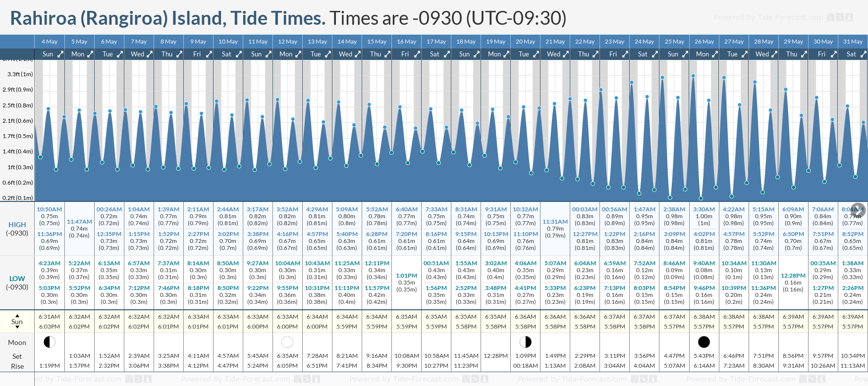Expand the Wed 7 May day column
This screenshot has height=386, width=868.
click(x=150, y=54)
